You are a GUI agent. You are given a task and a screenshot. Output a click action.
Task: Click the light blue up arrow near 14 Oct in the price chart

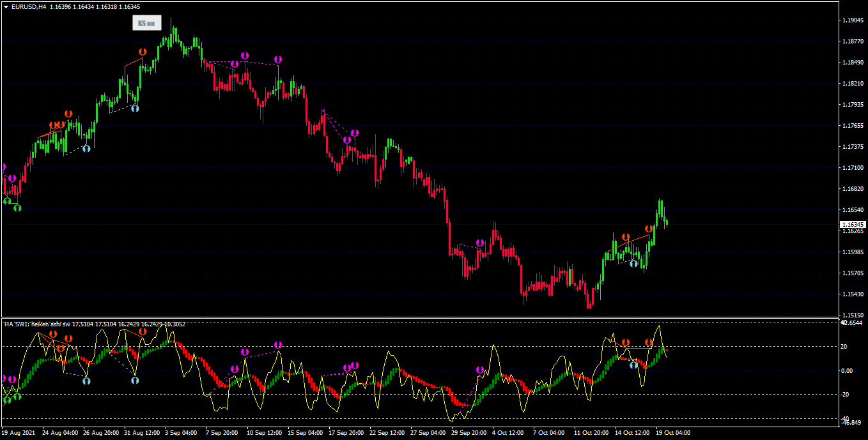pyautogui.click(x=633, y=263)
